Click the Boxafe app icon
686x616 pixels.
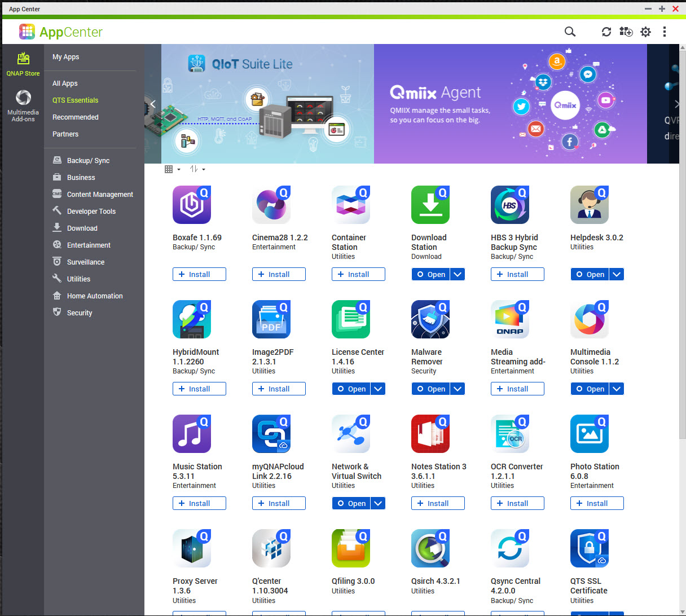pyautogui.click(x=192, y=205)
